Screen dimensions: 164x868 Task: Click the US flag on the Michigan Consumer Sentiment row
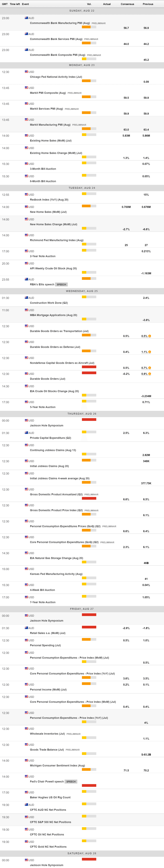pos(26,761)
